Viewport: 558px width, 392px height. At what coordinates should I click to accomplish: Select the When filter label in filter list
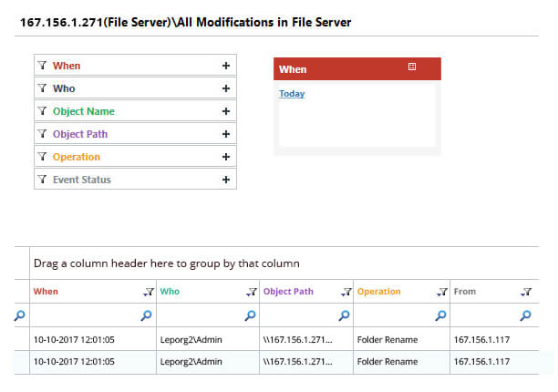(67, 66)
